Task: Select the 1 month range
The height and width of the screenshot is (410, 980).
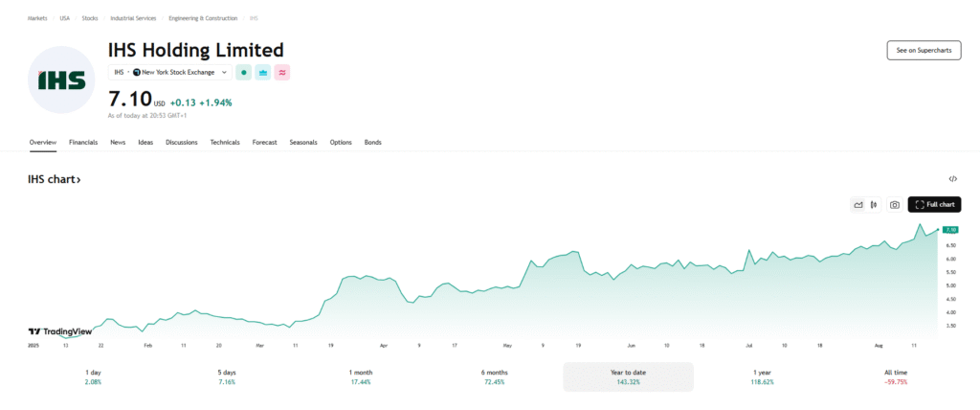Action: [x=361, y=376]
